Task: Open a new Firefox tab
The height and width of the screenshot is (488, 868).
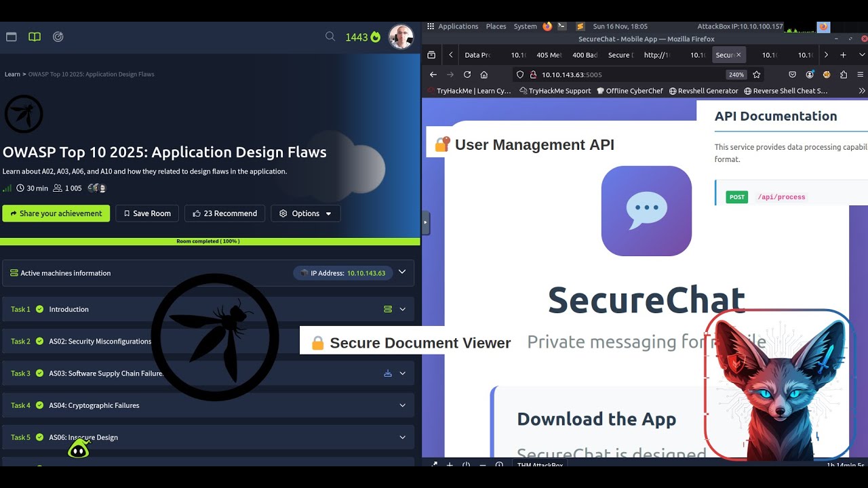Action: pyautogui.click(x=843, y=55)
